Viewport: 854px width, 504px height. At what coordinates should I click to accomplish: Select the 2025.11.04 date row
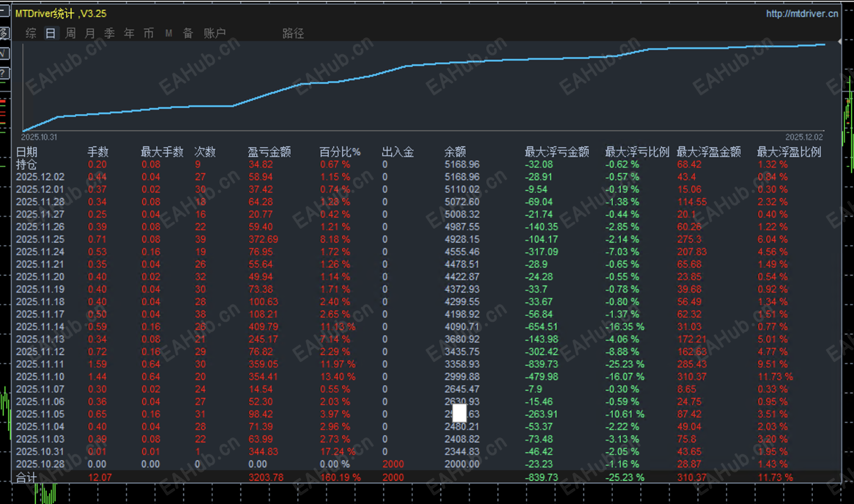pyautogui.click(x=40, y=427)
